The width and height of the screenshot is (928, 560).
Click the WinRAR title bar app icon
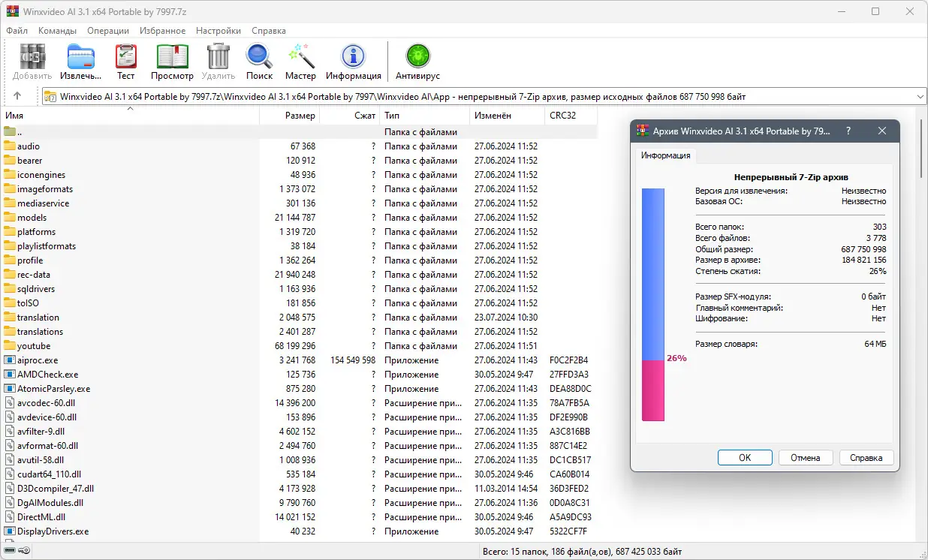coord(13,11)
